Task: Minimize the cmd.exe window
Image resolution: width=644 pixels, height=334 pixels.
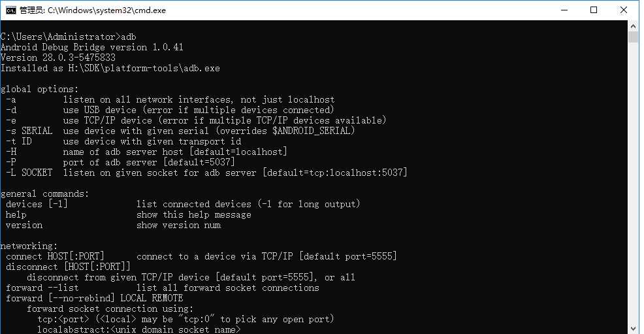Action: coord(564,10)
